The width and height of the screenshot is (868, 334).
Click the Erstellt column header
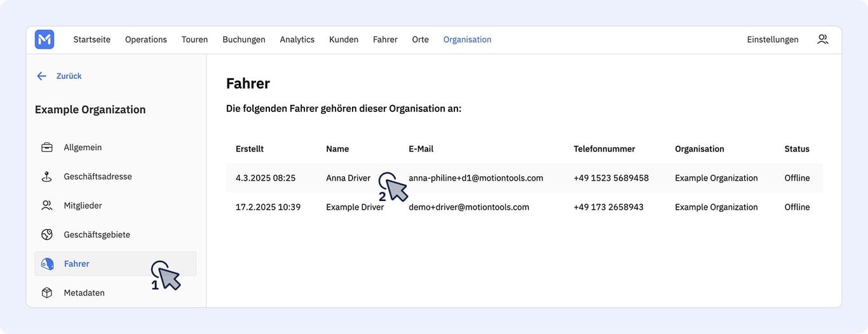pyautogui.click(x=250, y=149)
